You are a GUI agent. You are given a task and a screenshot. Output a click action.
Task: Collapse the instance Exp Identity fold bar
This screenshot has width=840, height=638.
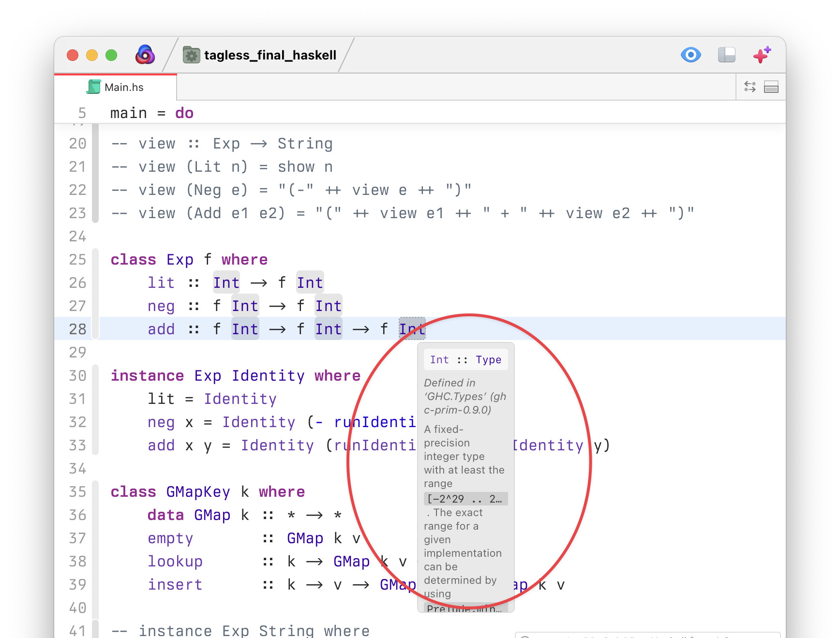[x=95, y=410]
